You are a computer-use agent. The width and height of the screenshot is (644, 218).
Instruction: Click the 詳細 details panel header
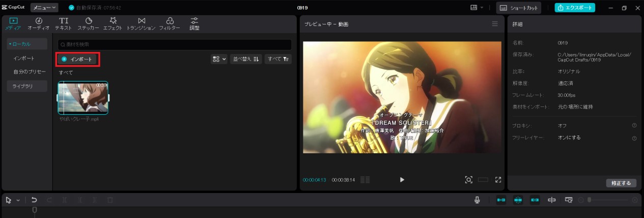point(517,24)
